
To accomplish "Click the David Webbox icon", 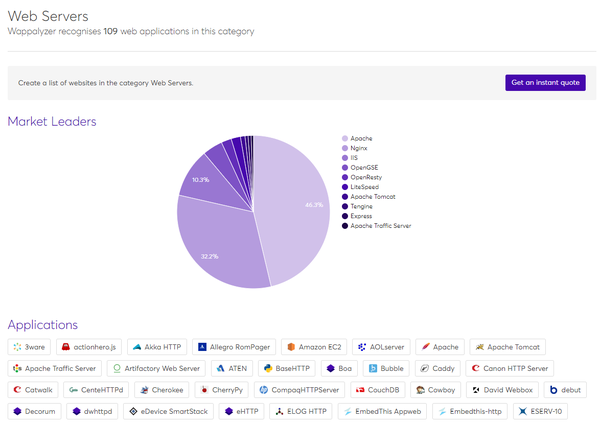I will point(476,390).
